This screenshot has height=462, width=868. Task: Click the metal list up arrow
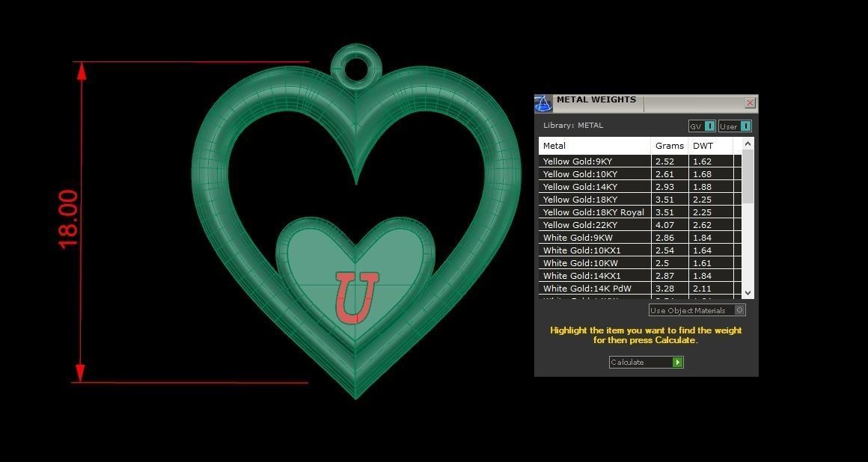(748, 144)
